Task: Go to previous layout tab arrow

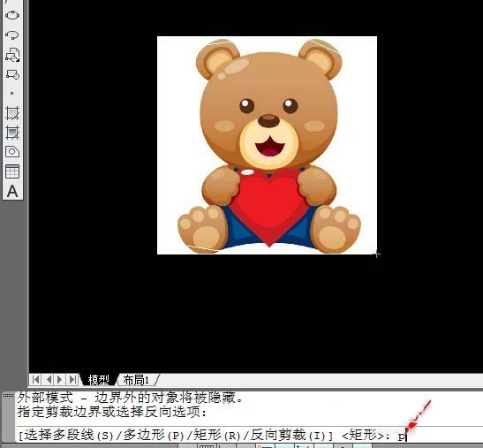Action: [x=48, y=379]
